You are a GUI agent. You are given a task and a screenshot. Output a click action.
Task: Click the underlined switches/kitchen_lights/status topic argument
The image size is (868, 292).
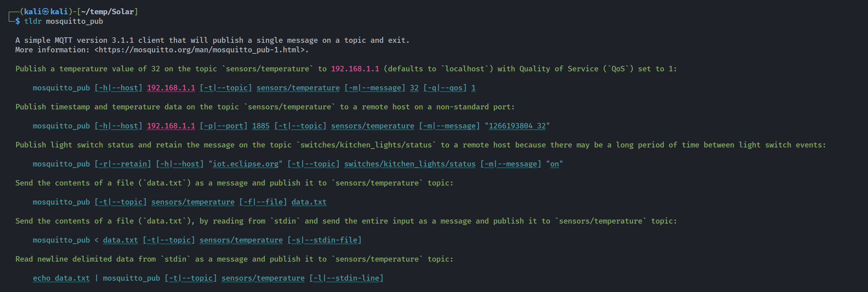point(410,164)
